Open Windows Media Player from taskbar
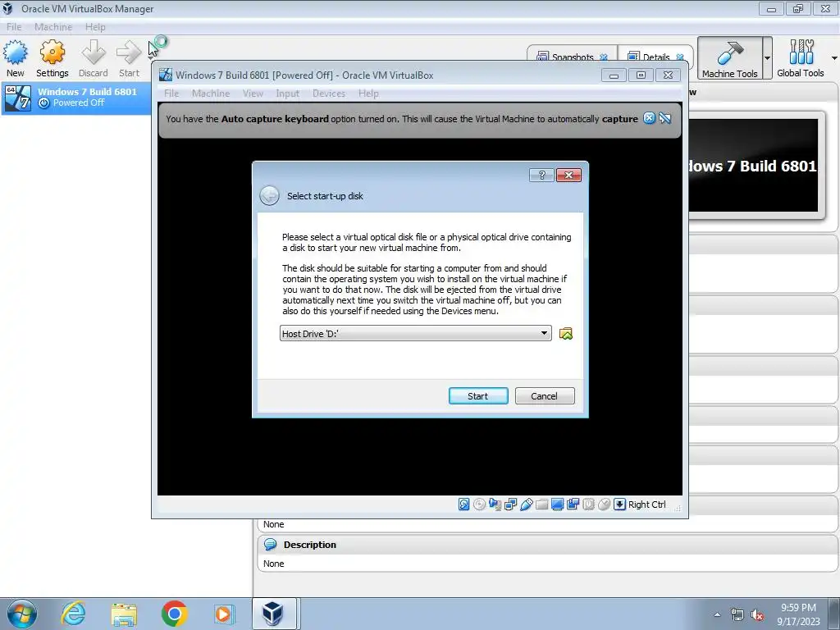This screenshot has height=630, width=840. coord(223,614)
